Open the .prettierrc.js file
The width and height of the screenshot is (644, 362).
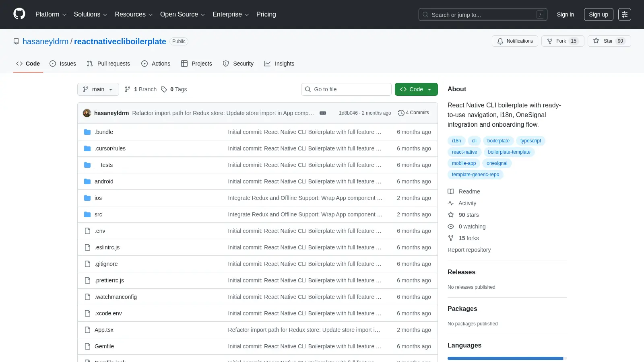tap(109, 280)
